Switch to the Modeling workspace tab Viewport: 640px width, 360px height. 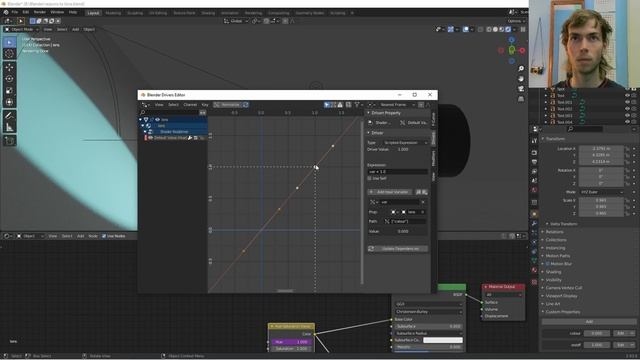(113, 13)
